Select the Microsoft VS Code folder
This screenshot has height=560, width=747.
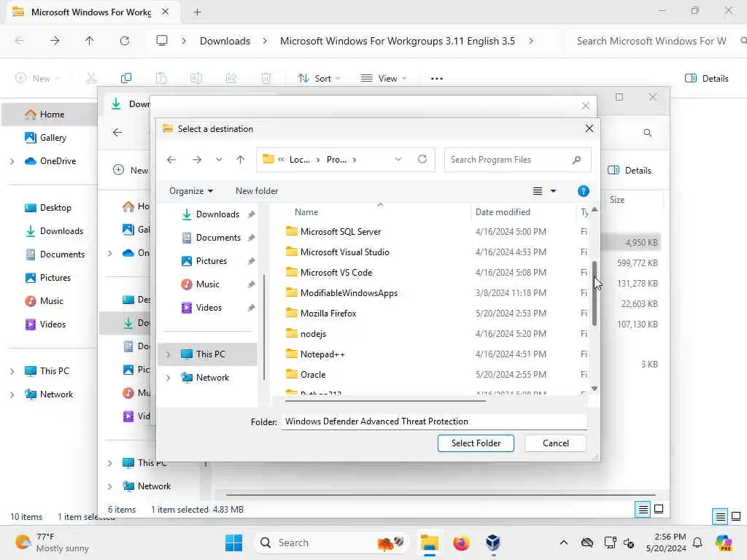pos(336,273)
